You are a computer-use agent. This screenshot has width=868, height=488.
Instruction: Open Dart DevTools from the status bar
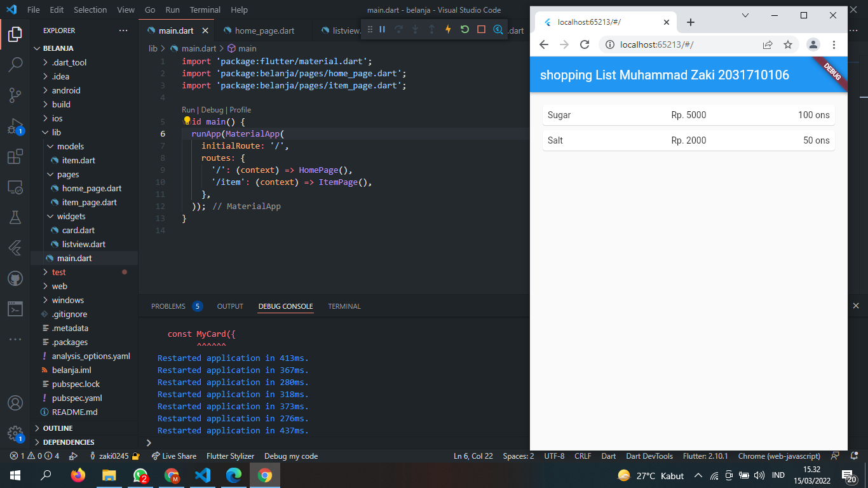click(649, 456)
